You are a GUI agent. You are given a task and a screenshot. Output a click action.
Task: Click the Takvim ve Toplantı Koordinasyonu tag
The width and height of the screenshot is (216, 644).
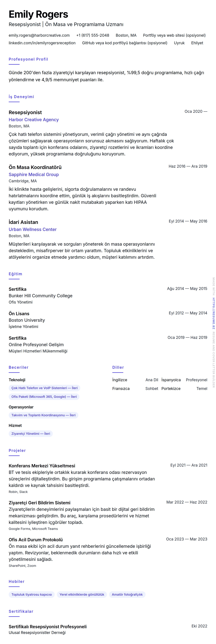[43, 415]
